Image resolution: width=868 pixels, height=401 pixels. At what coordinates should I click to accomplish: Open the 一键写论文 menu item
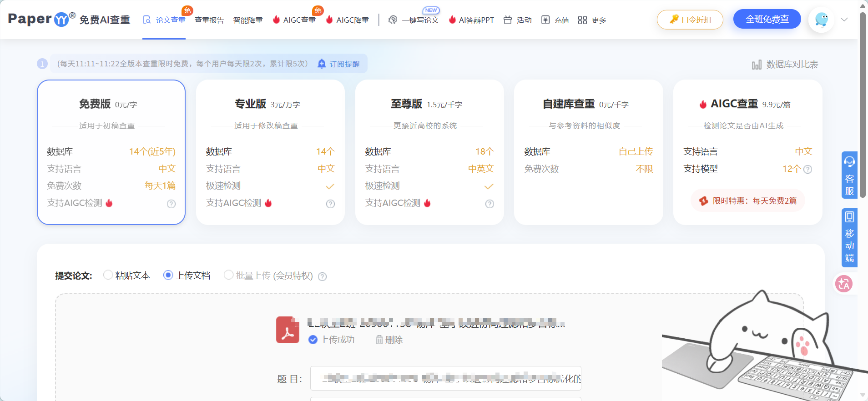click(x=414, y=20)
